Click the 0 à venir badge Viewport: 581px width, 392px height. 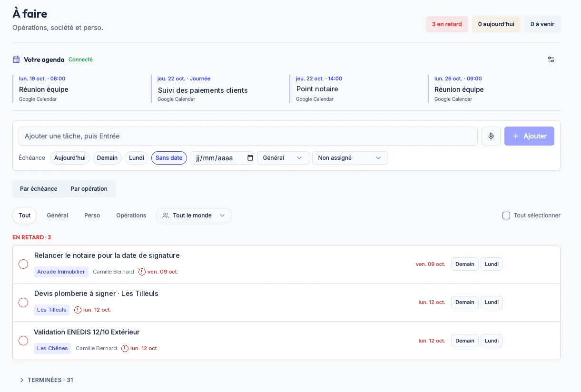pos(542,24)
